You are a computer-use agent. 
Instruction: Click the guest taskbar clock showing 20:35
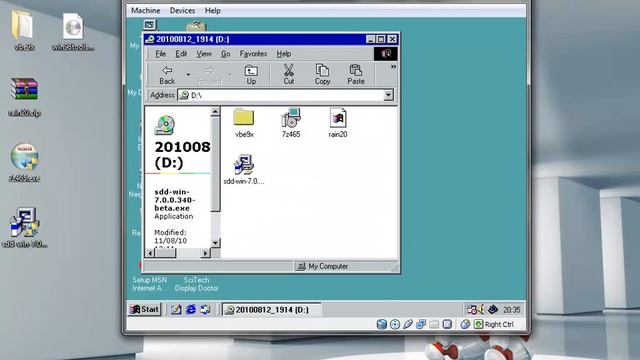click(511, 310)
